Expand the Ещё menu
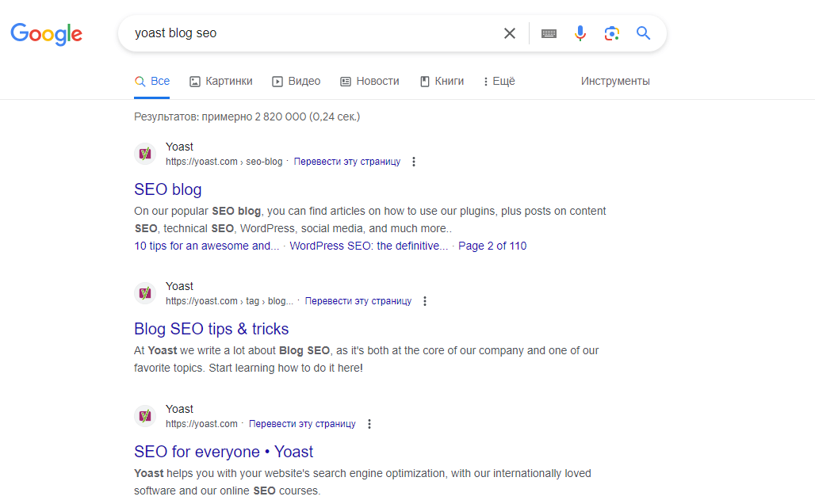Screen dimensions: 815x504 (x=499, y=81)
